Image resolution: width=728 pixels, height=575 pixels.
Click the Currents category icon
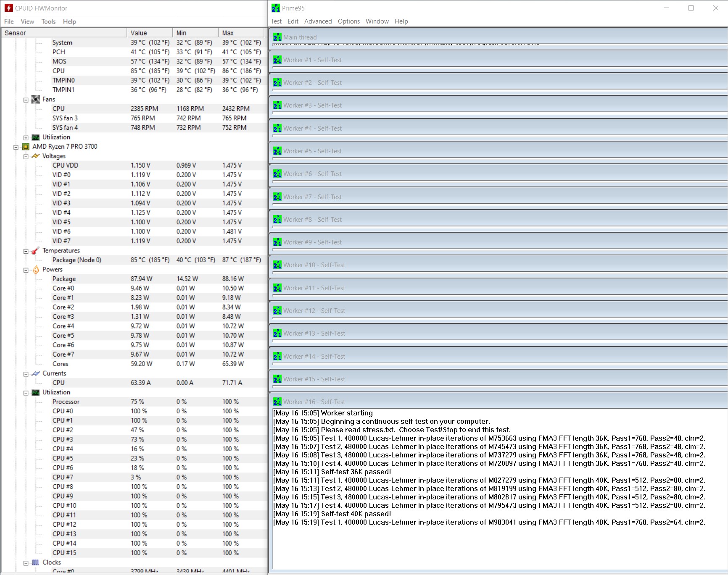point(36,373)
